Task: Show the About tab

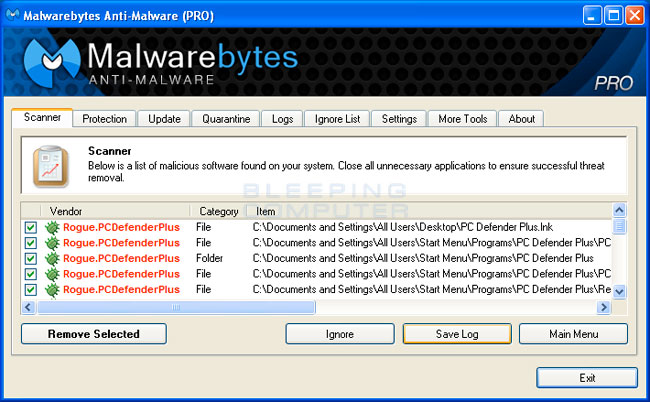Action: tap(521, 119)
